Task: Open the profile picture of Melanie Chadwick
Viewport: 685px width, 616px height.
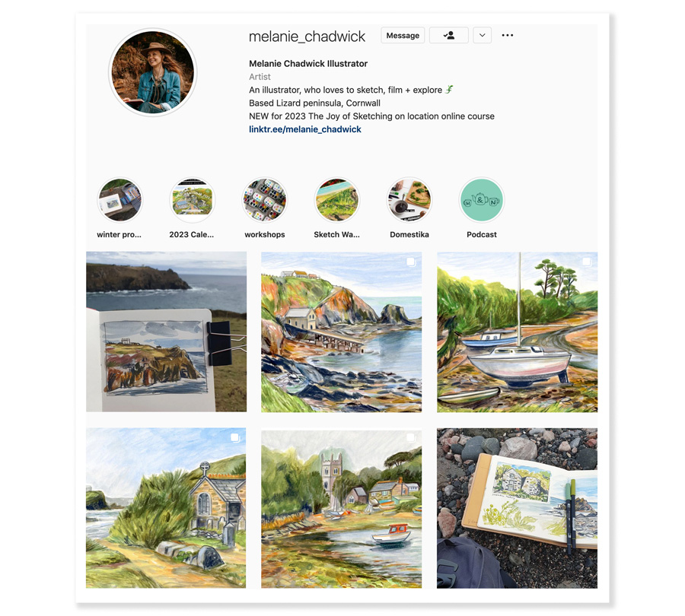Action: [152, 72]
